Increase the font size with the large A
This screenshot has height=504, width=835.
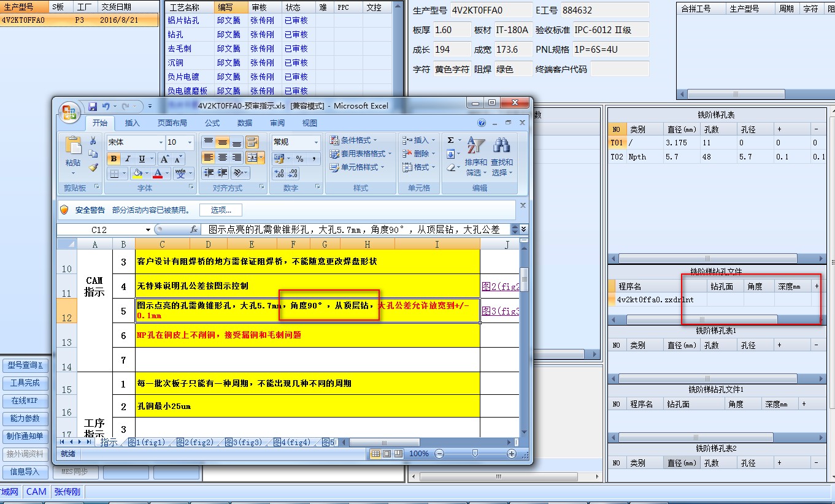(x=164, y=159)
